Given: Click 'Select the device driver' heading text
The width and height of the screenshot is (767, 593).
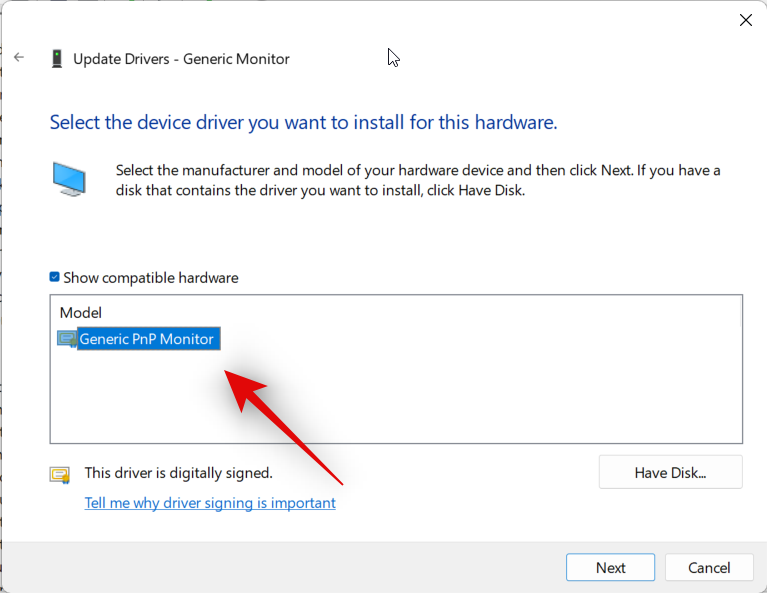Looking at the screenshot, I should [303, 122].
